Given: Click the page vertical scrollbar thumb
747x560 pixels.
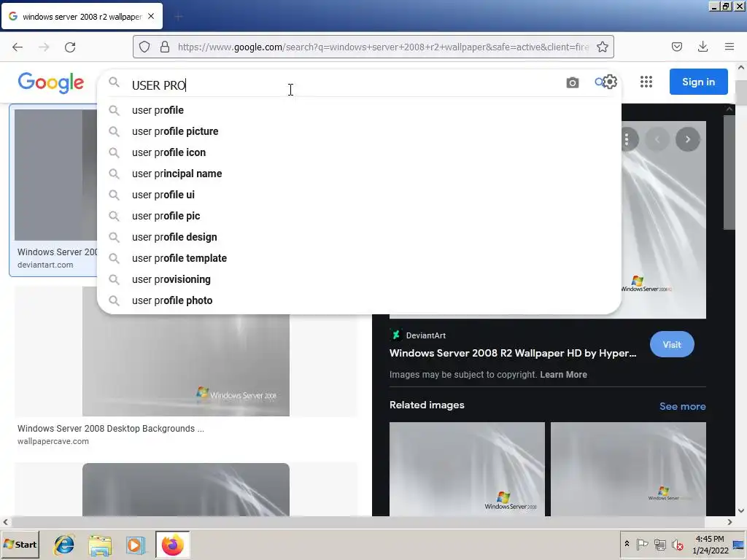Looking at the screenshot, I should tap(741, 93).
